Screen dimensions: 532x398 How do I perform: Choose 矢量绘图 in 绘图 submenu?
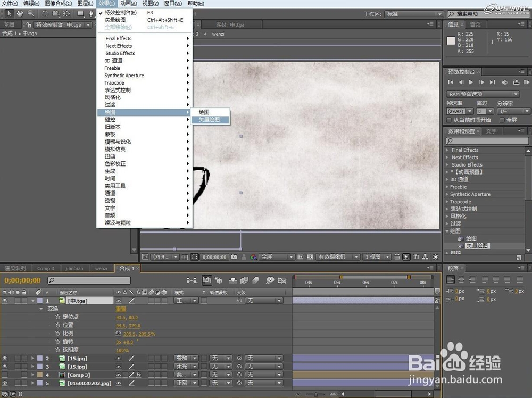[209, 119]
